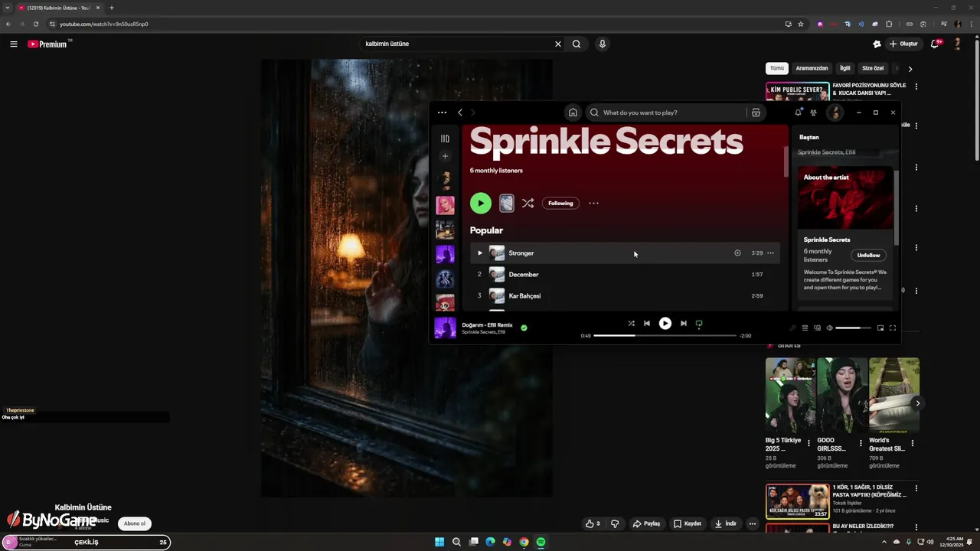This screenshot has width=980, height=551.
Task: Open options for the FAVORİ POZİSYONUNU SÖYLE video
Action: [916, 86]
